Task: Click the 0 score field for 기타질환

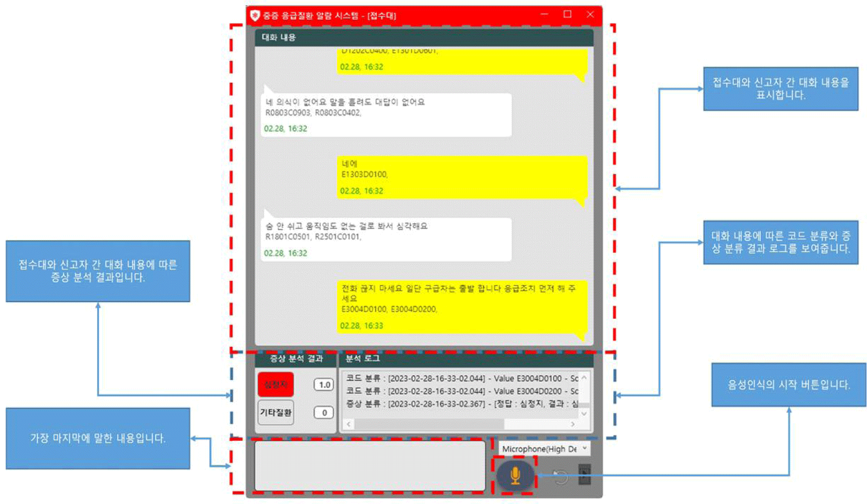Action: (x=323, y=412)
